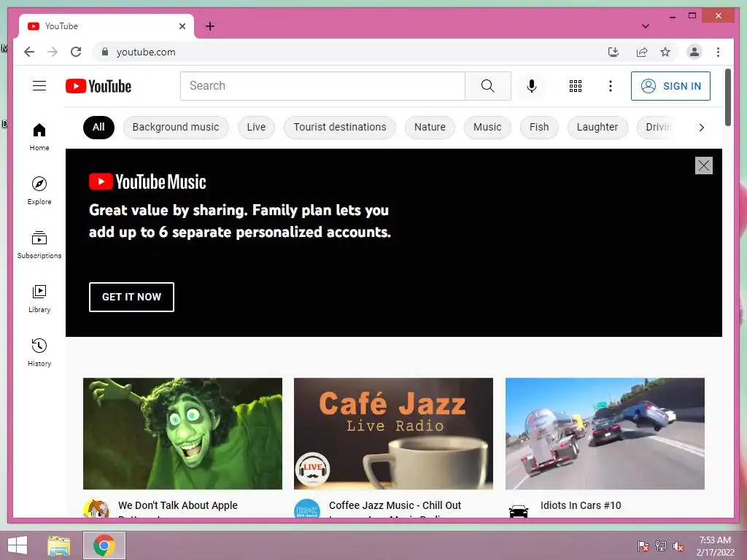Click the GET IT NOW button
The height and width of the screenshot is (560, 747).
(131, 297)
